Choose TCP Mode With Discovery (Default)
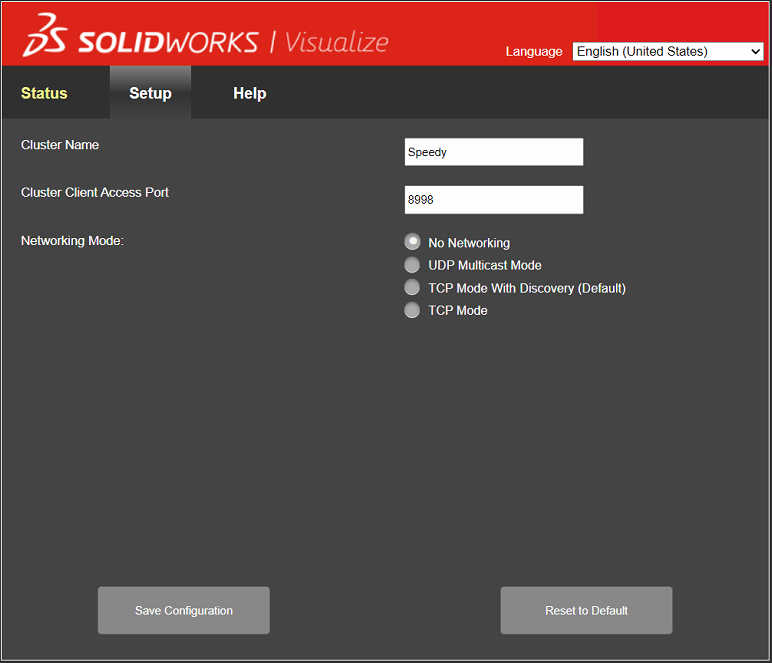This screenshot has width=772, height=663. [412, 288]
